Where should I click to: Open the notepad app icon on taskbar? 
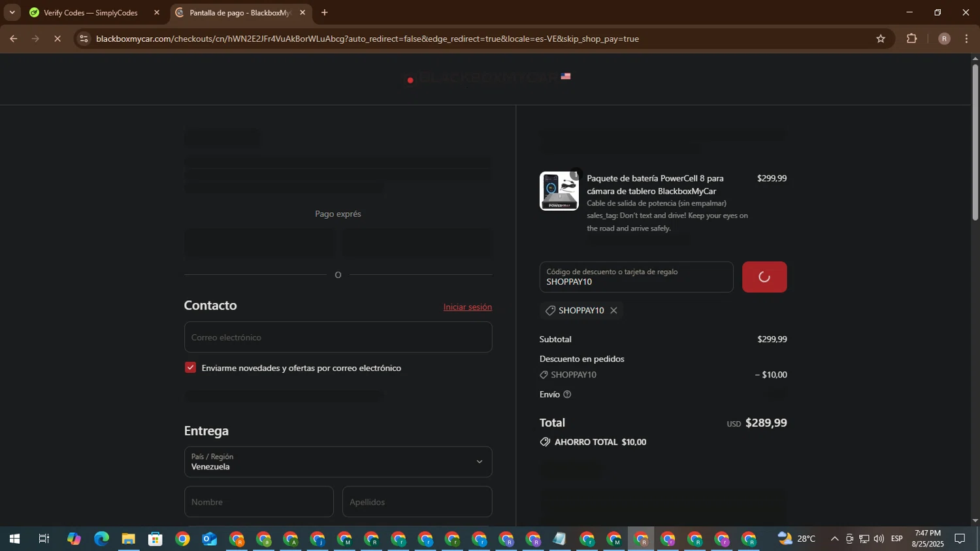coord(560,539)
